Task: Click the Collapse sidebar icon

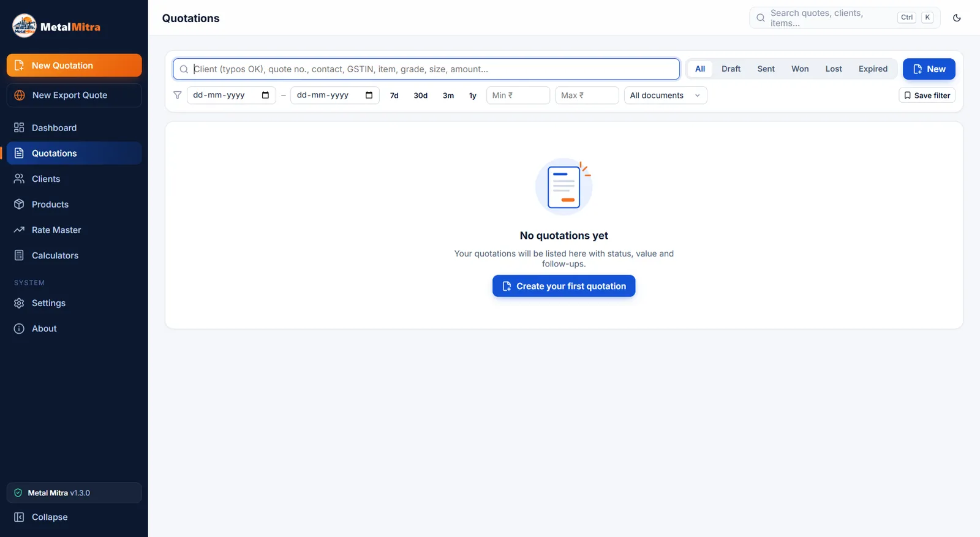Action: tap(19, 517)
